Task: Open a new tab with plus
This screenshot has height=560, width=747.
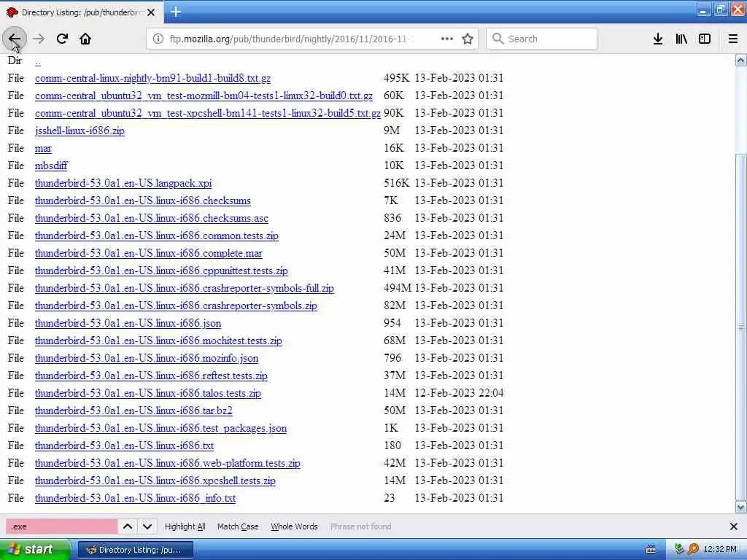Action: point(176,12)
